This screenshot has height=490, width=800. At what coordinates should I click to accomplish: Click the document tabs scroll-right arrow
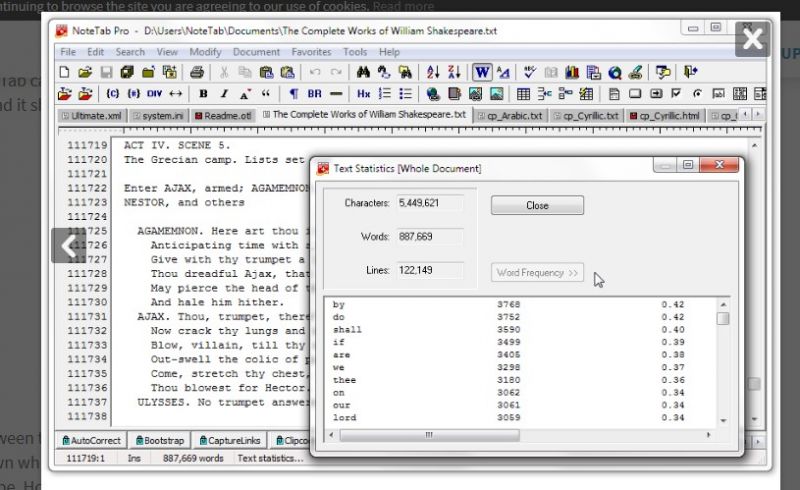pyautogui.click(x=758, y=114)
